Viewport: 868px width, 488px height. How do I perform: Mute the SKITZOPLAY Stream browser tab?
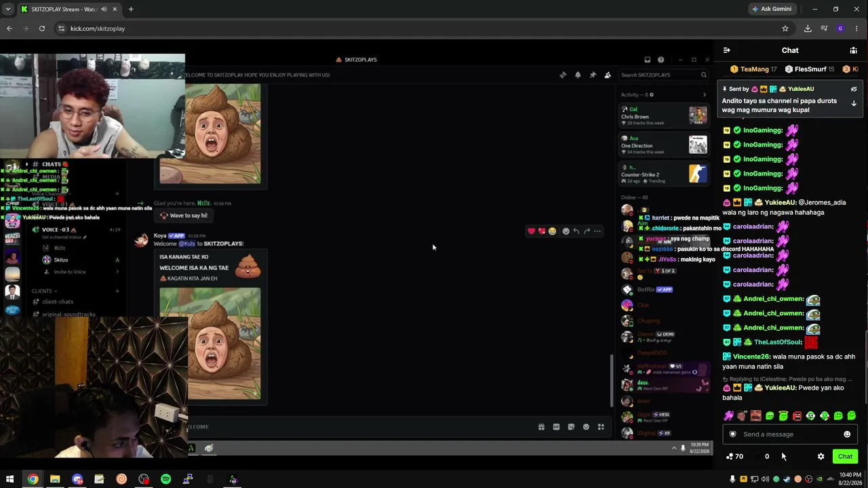click(104, 9)
